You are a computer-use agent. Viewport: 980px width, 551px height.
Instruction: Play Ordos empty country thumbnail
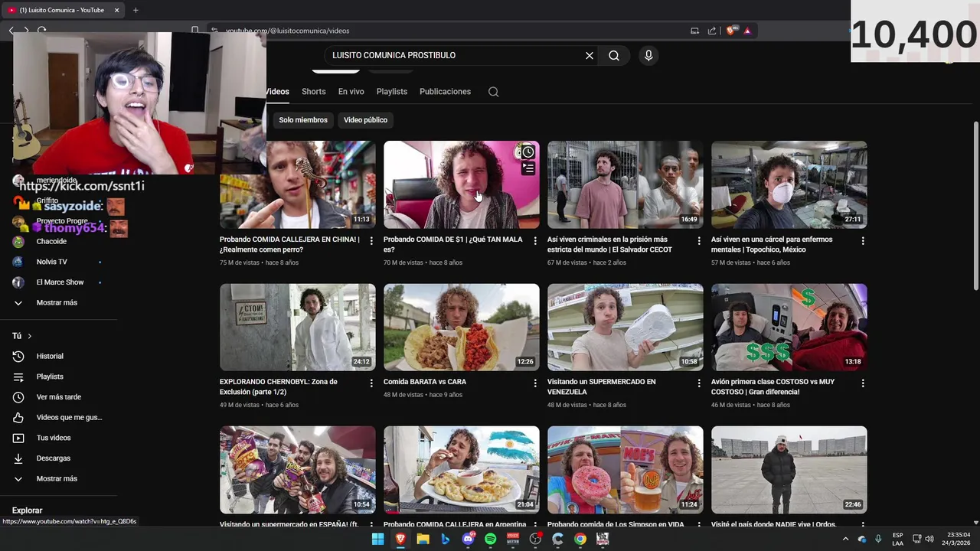[x=789, y=470]
